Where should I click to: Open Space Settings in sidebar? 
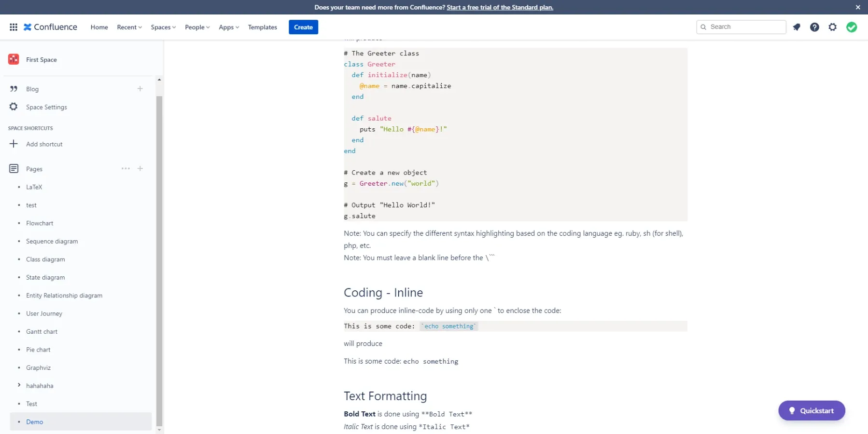46,107
